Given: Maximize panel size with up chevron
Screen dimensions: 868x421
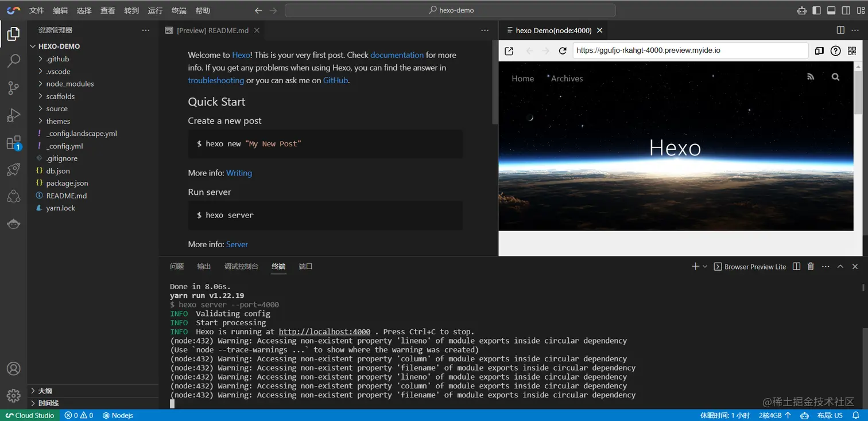Looking at the screenshot, I should (840, 266).
